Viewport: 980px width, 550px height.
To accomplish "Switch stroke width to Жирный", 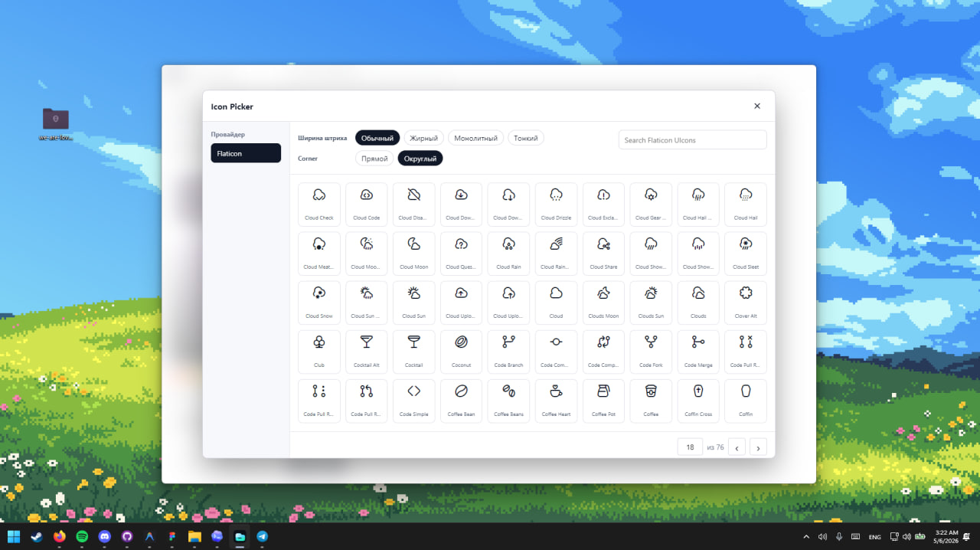I will pyautogui.click(x=423, y=138).
